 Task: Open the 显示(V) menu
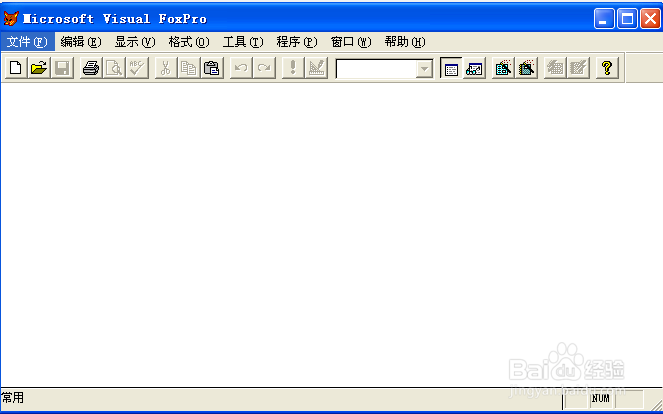pyautogui.click(x=135, y=42)
